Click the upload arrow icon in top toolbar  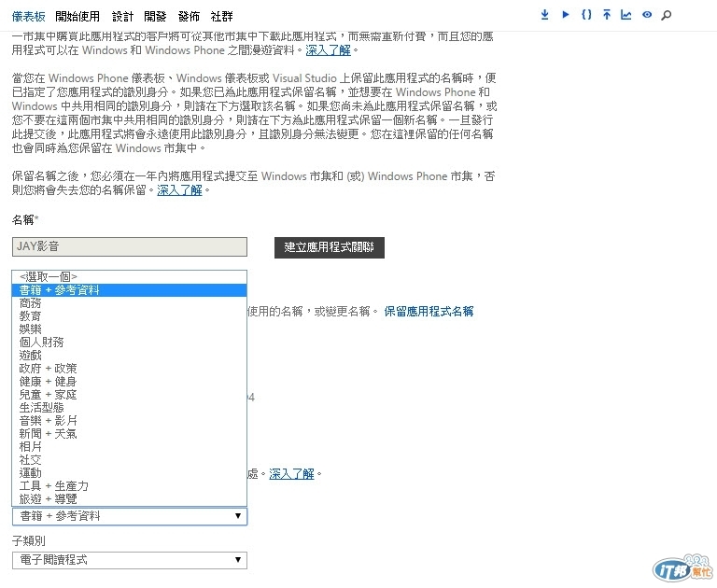(x=607, y=15)
